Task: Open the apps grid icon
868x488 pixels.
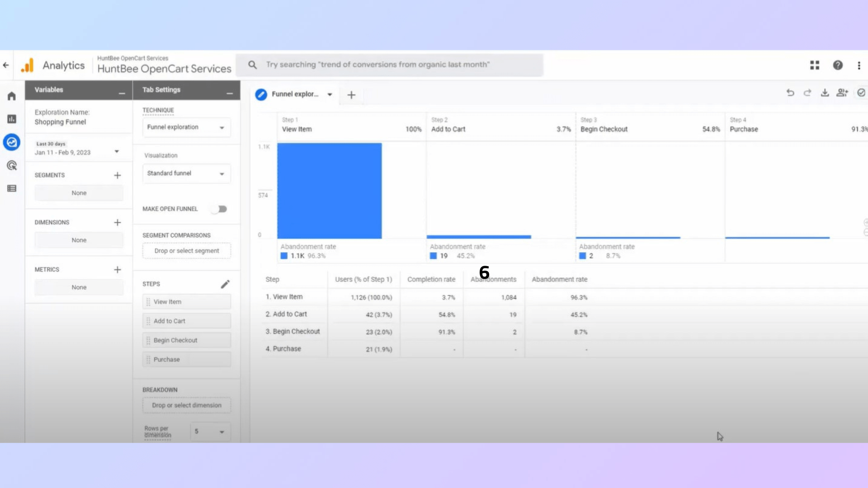Action: tap(815, 66)
